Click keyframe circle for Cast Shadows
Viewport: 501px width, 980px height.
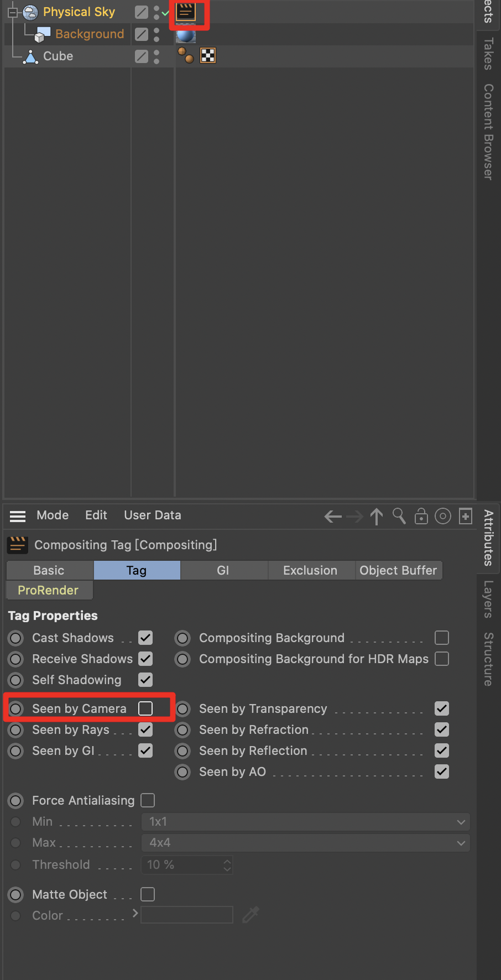16,638
